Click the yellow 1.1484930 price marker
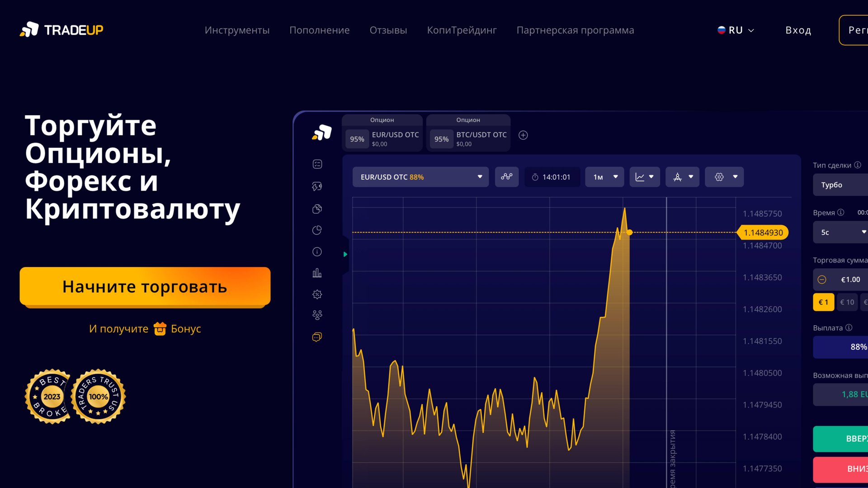This screenshot has height=488, width=868. [x=763, y=232]
